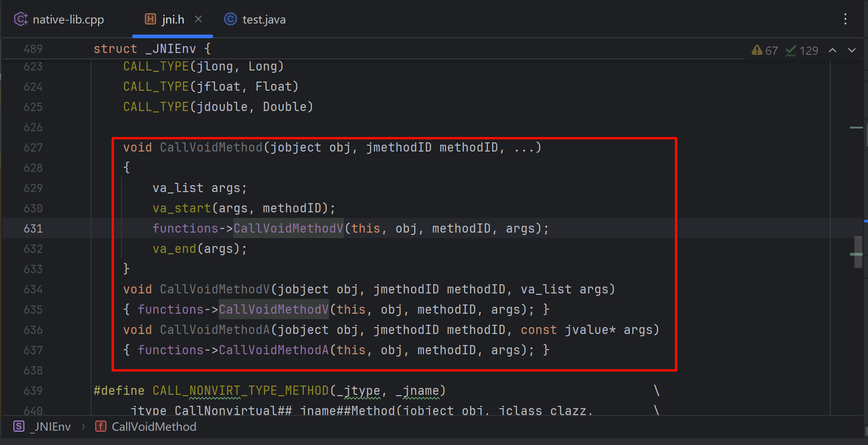This screenshot has height=445, width=868.
Task: Jump to next highlighted problem with down arrow
Action: tap(852, 50)
